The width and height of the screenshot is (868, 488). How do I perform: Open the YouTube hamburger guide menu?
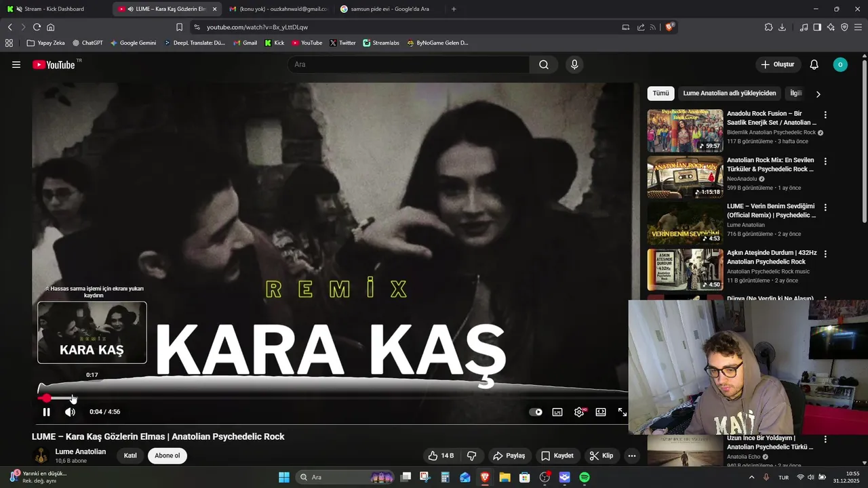tap(16, 64)
